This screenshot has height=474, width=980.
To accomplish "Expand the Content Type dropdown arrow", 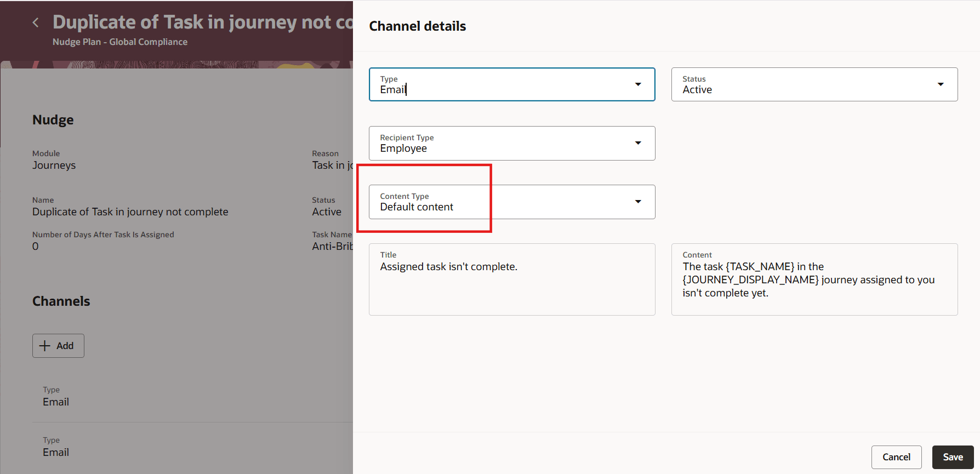I will coord(638,202).
